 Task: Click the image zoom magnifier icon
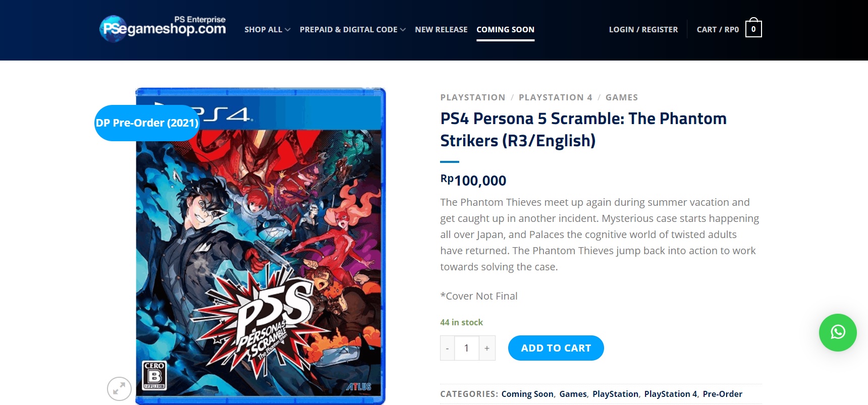click(120, 388)
